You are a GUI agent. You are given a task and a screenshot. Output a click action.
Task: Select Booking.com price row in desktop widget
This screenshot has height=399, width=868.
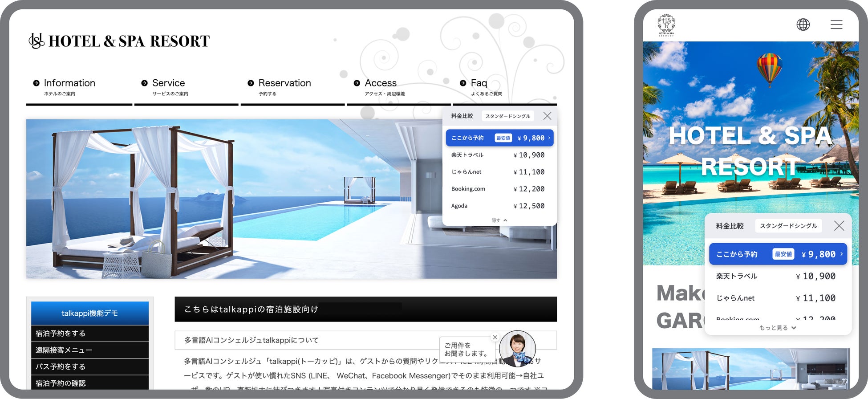498,189
